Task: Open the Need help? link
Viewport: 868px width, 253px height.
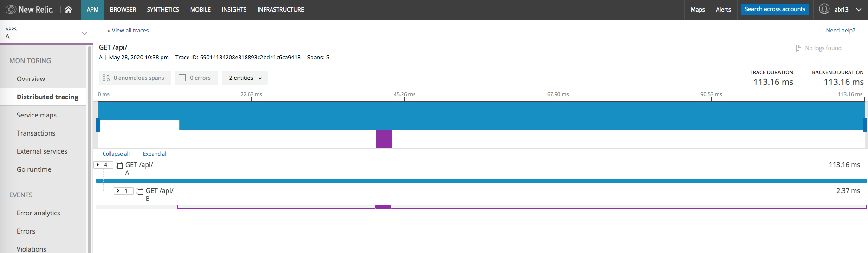Action: [x=841, y=31]
